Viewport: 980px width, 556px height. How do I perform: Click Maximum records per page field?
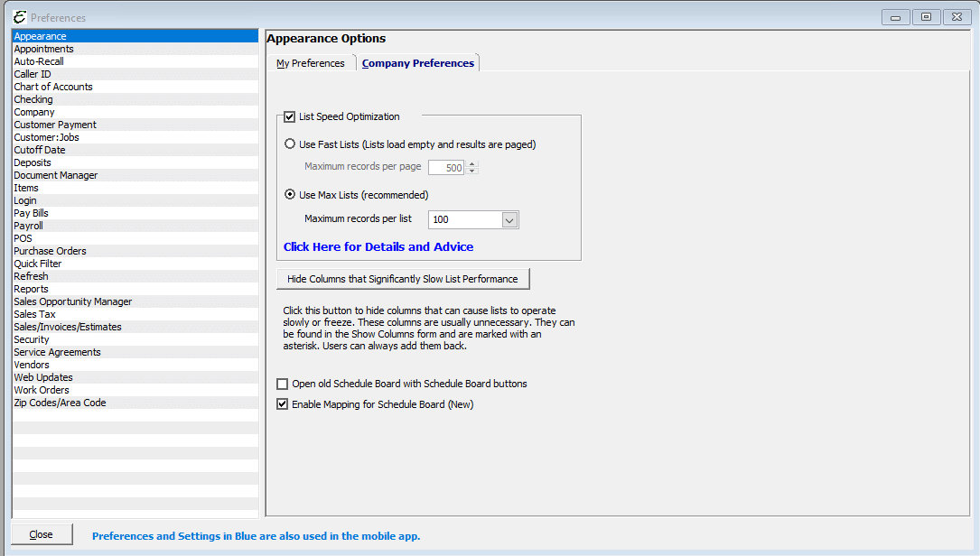[446, 167]
